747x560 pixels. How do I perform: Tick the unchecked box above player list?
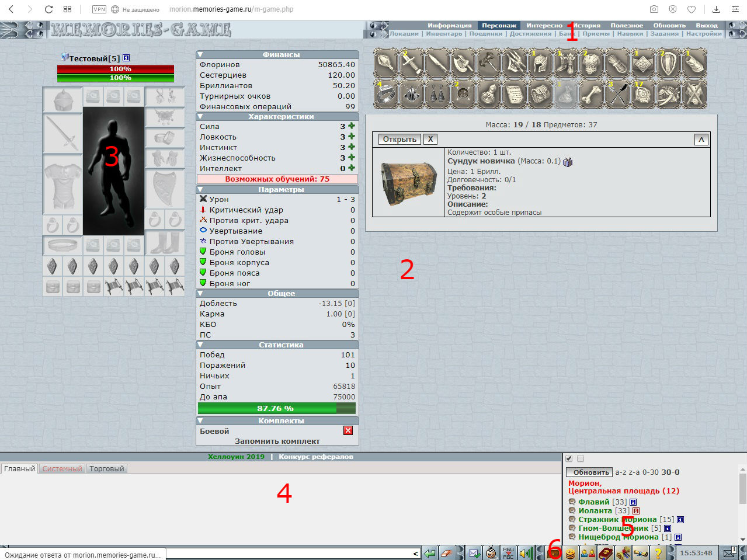pos(581,458)
